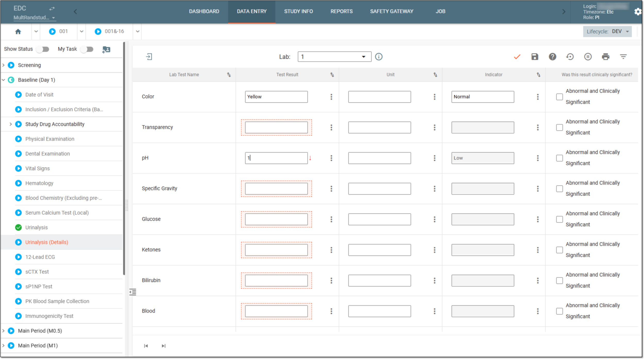Open the pH test result three-dot menu

[x=331, y=158]
